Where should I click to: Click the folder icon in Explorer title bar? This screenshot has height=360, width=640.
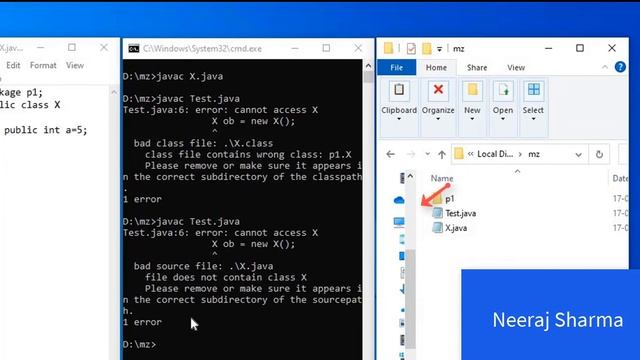pos(388,49)
